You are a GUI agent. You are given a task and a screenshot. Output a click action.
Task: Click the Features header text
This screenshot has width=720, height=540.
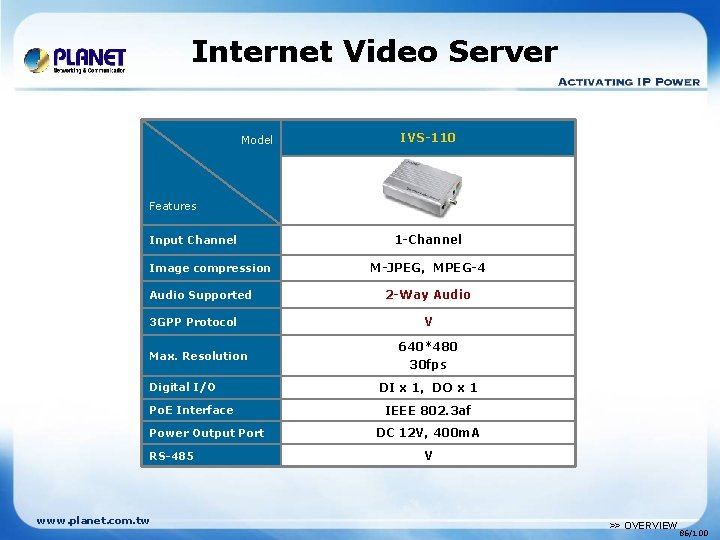173,206
